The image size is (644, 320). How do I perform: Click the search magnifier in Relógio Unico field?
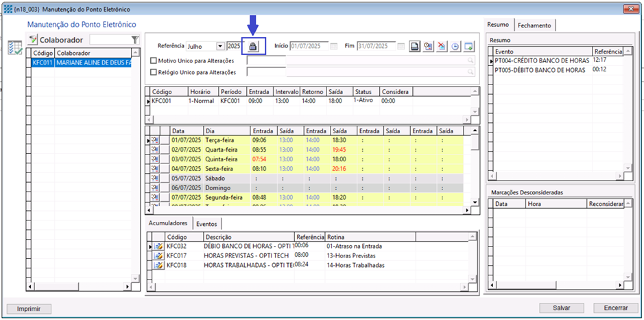[x=470, y=72]
